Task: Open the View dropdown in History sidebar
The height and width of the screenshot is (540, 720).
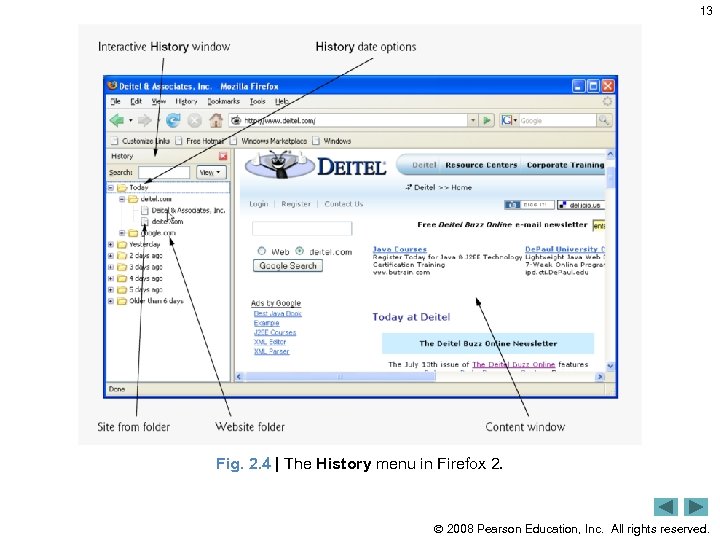Action: click(211, 172)
